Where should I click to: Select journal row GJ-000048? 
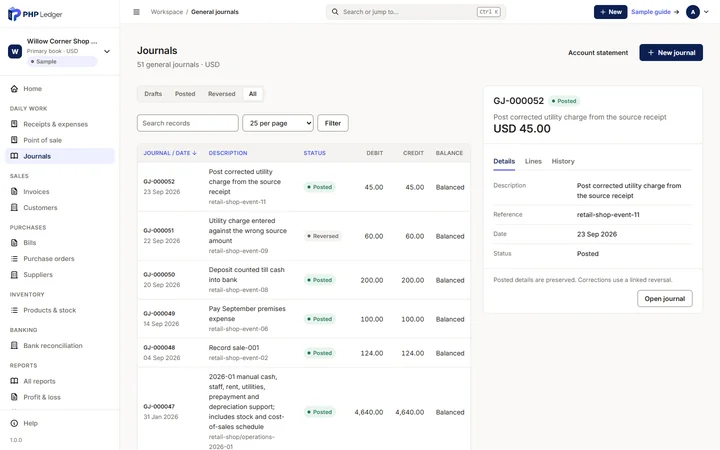[x=304, y=353]
